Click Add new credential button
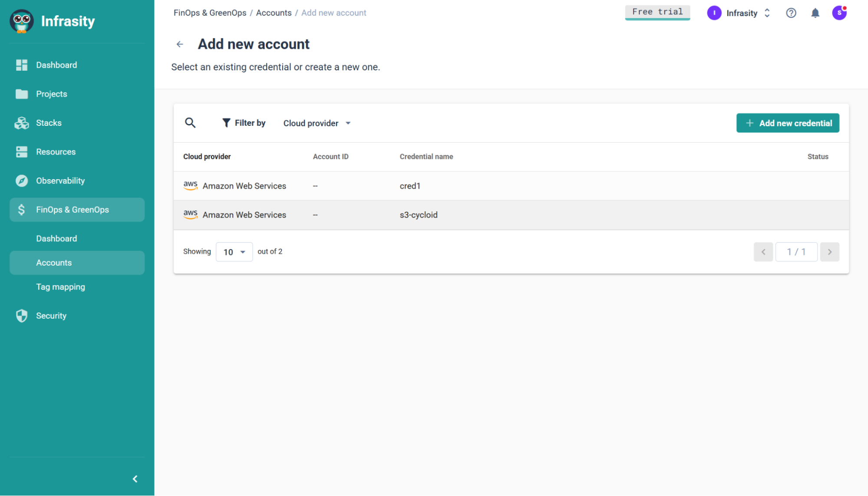The height and width of the screenshot is (496, 868). [787, 123]
